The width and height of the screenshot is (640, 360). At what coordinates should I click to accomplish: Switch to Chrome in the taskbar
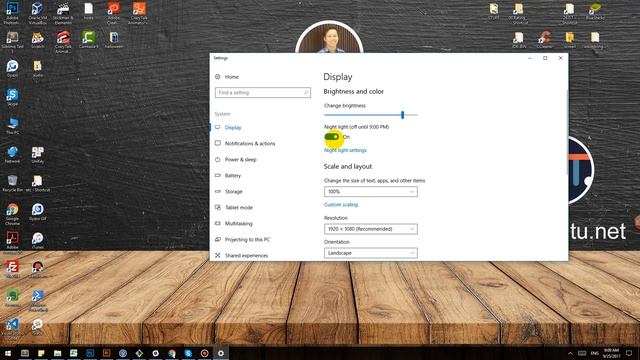pos(171,353)
